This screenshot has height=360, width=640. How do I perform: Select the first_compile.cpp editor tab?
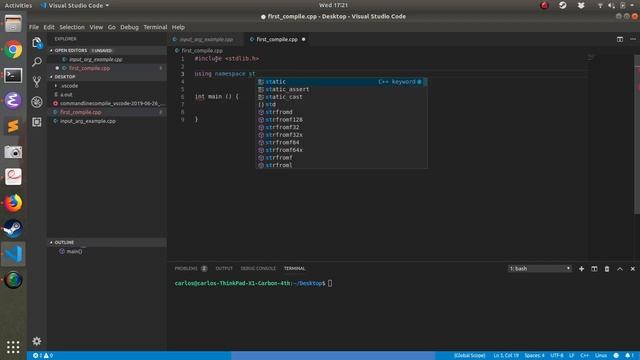(x=278, y=39)
